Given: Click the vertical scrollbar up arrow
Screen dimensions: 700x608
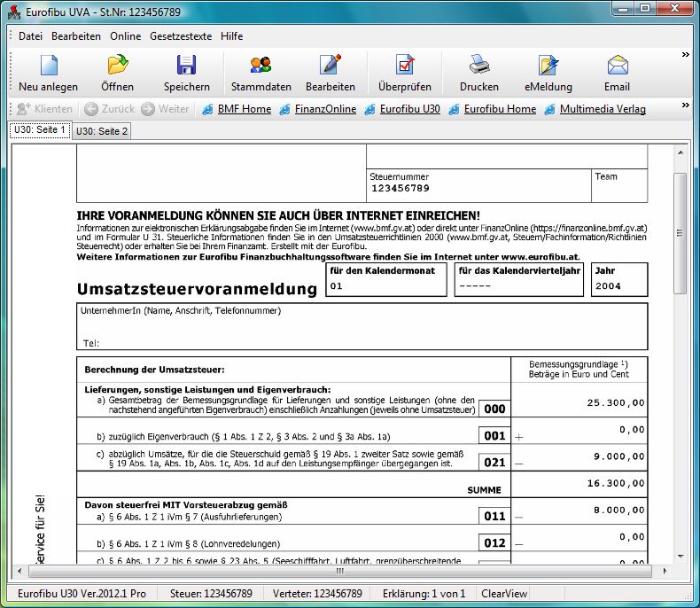Looking at the screenshot, I should pyautogui.click(x=681, y=152).
